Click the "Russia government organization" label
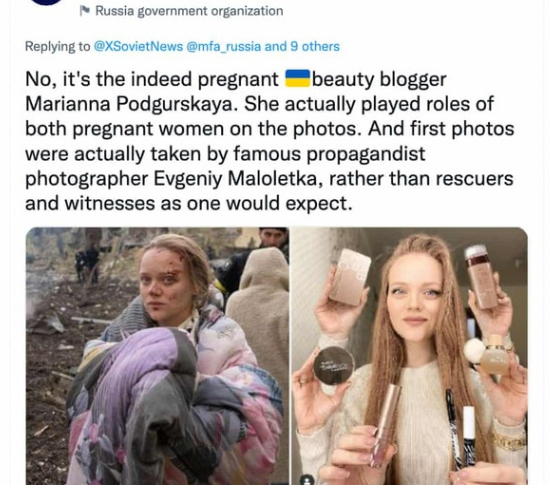Viewport: 550px width, 485px height. tap(189, 11)
